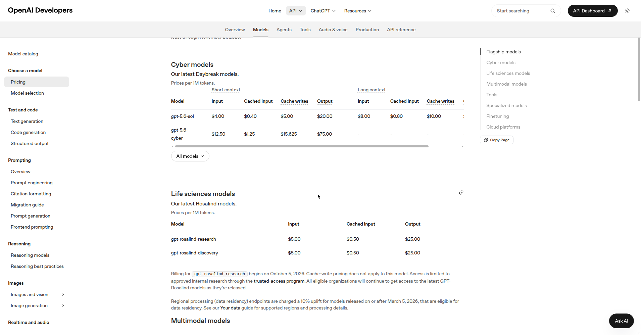Go to the Home nav item

point(275,11)
